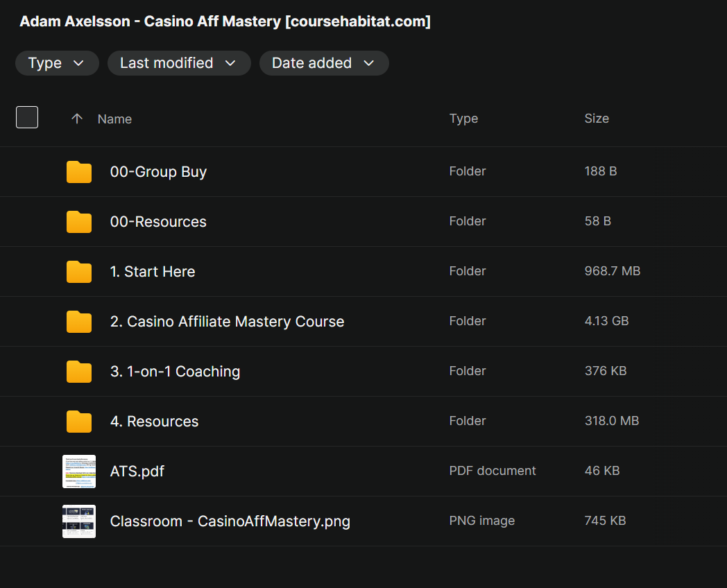727x588 pixels.
Task: Sort files by the Name column
Action: pos(114,119)
